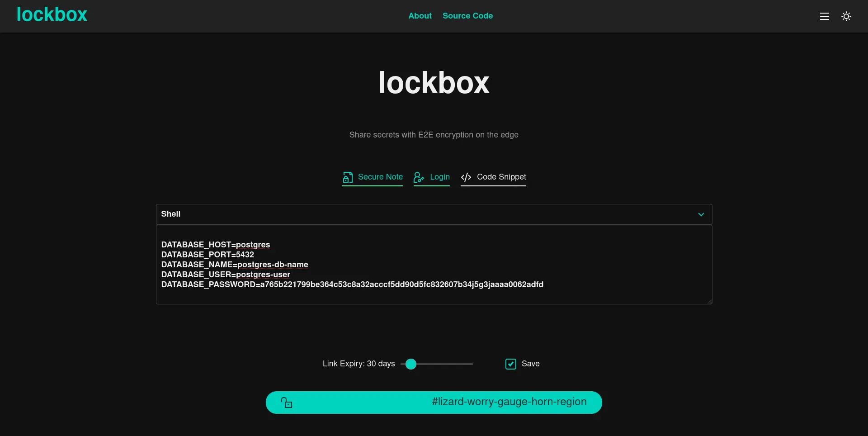
Task: Switch to the Login tab
Action: [x=439, y=177]
